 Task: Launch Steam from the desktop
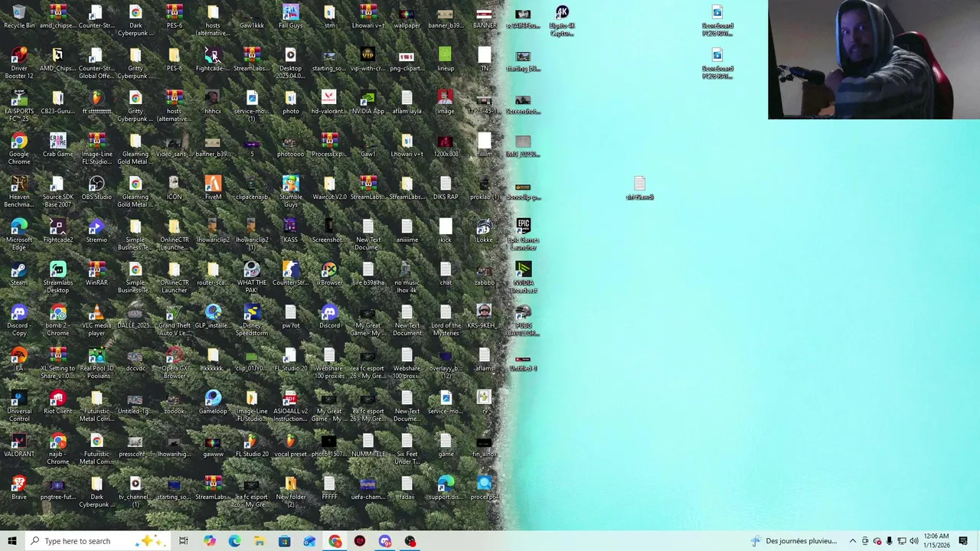[19, 274]
